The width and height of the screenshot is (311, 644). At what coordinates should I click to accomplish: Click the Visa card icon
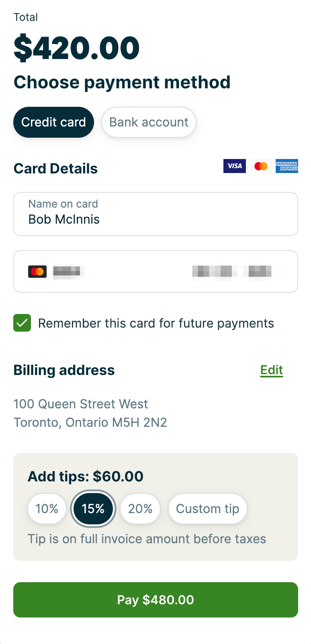[234, 166]
